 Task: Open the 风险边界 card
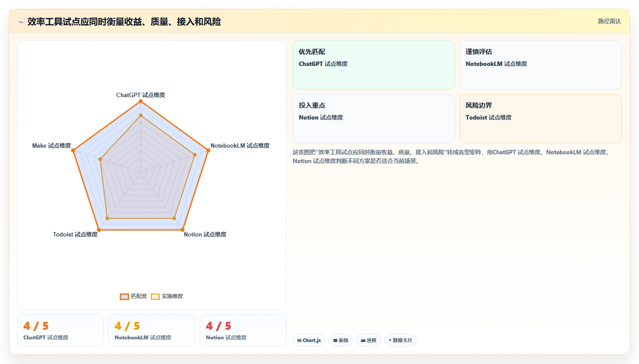point(540,119)
